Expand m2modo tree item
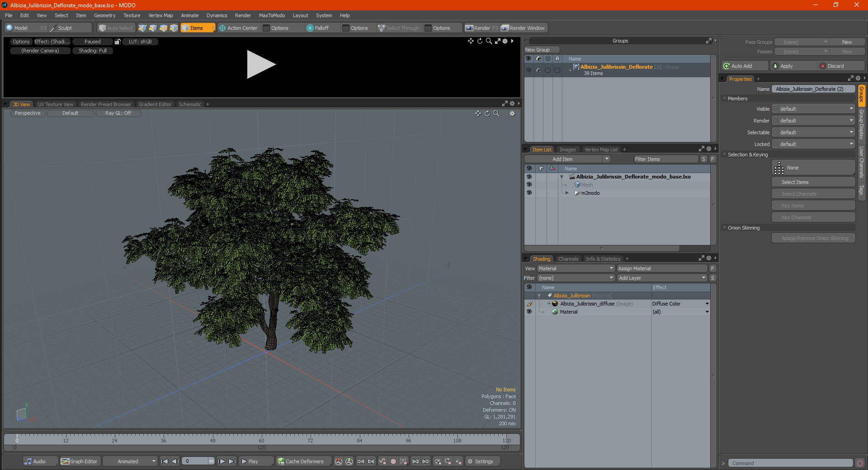Viewport: 868px width, 470px height. (x=567, y=193)
